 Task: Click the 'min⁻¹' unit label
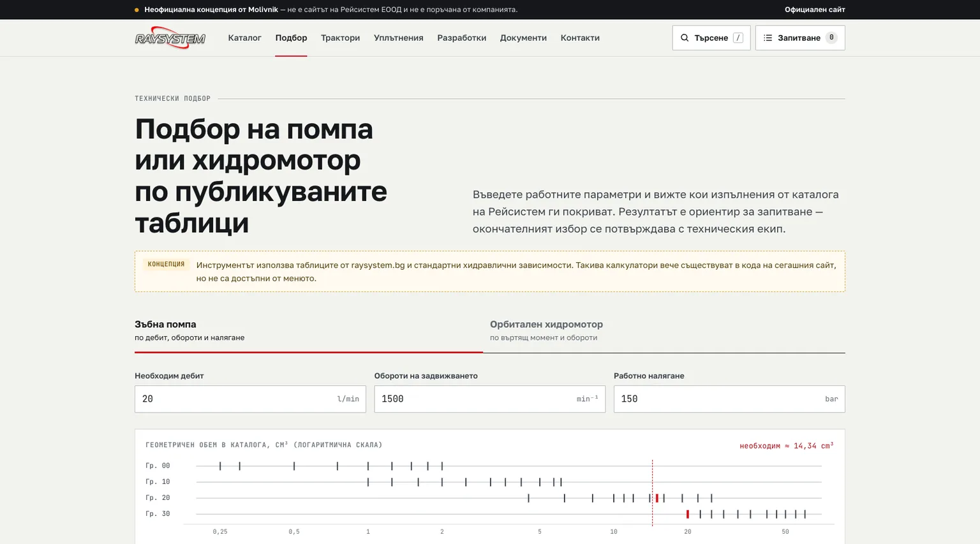(x=587, y=399)
